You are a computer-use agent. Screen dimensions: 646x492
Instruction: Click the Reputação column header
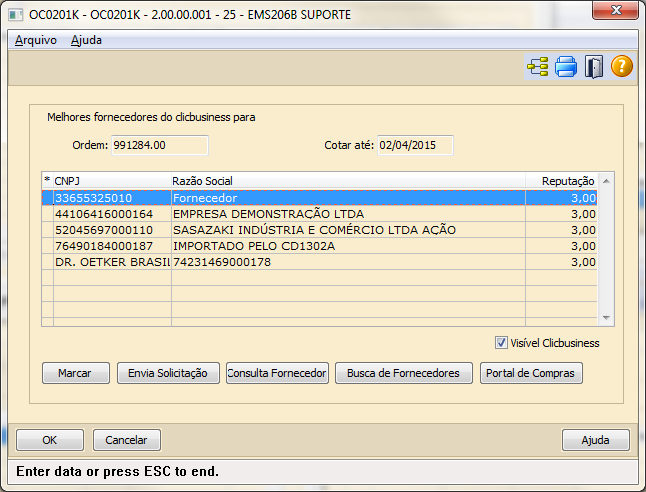(x=561, y=181)
